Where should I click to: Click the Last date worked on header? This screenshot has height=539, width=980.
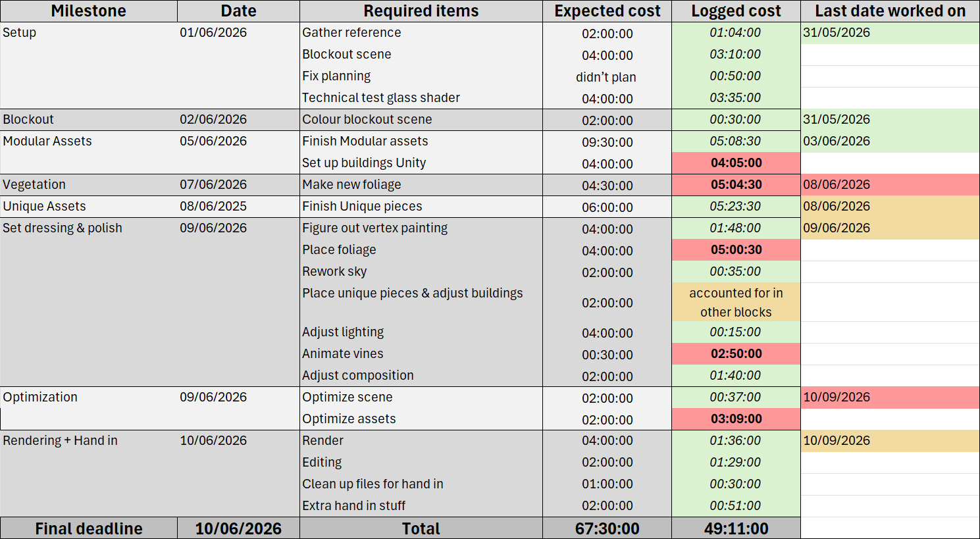pyautogui.click(x=890, y=11)
